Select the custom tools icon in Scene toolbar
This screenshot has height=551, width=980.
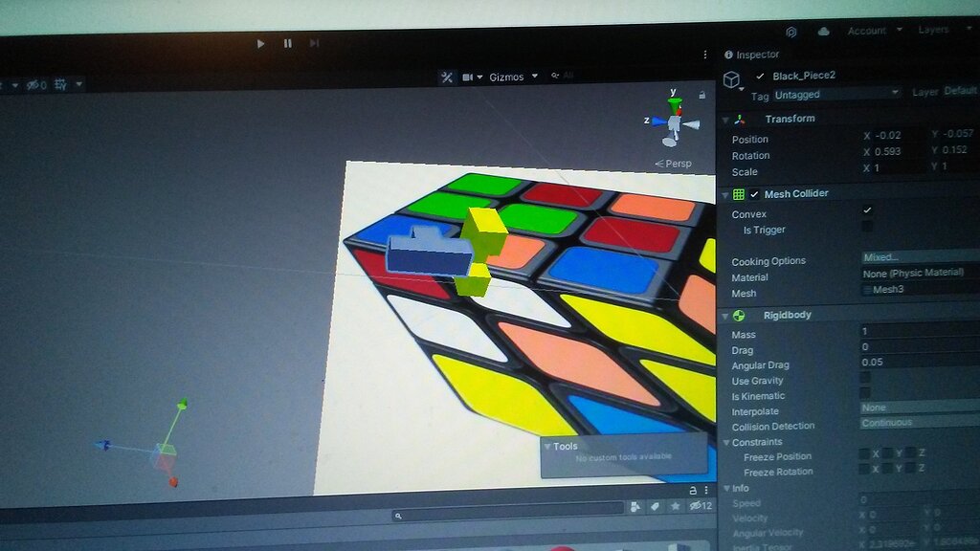(x=446, y=77)
